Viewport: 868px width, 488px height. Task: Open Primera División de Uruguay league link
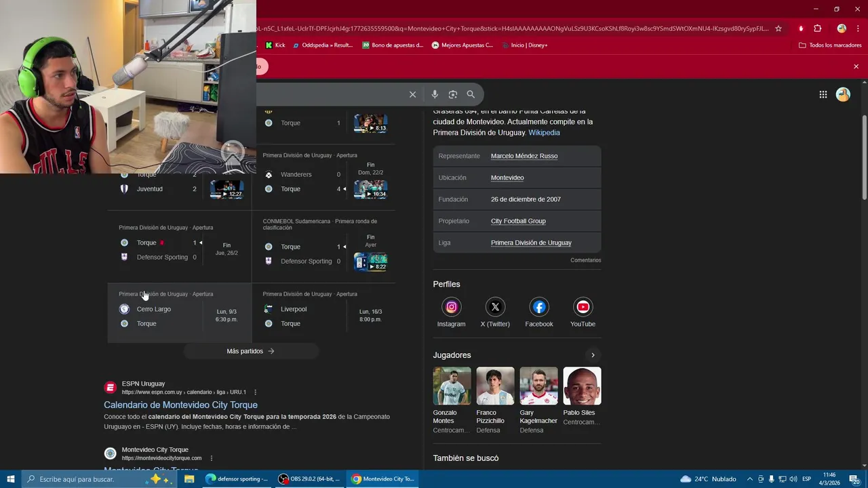click(x=531, y=243)
